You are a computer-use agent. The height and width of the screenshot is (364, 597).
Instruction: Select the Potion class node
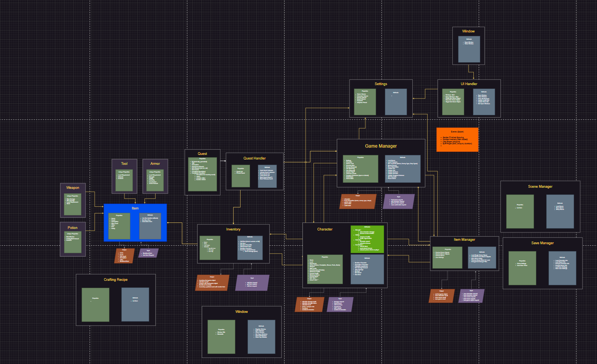72,228
